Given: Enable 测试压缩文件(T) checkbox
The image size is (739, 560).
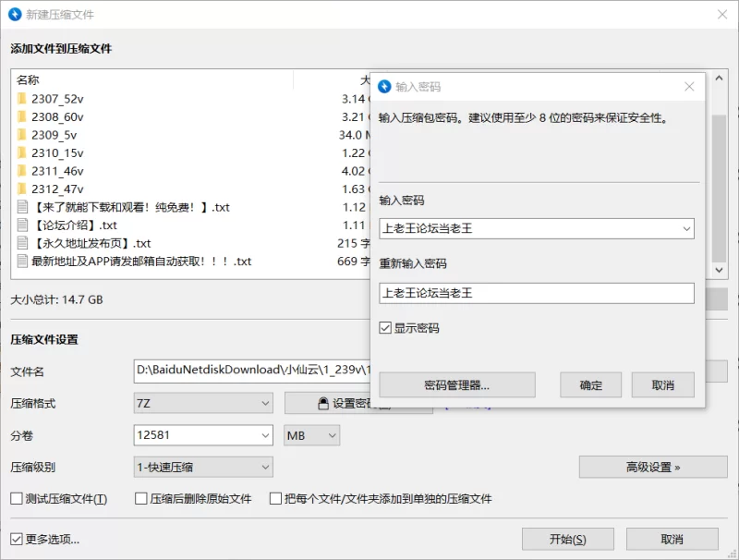Looking at the screenshot, I should 17,498.
